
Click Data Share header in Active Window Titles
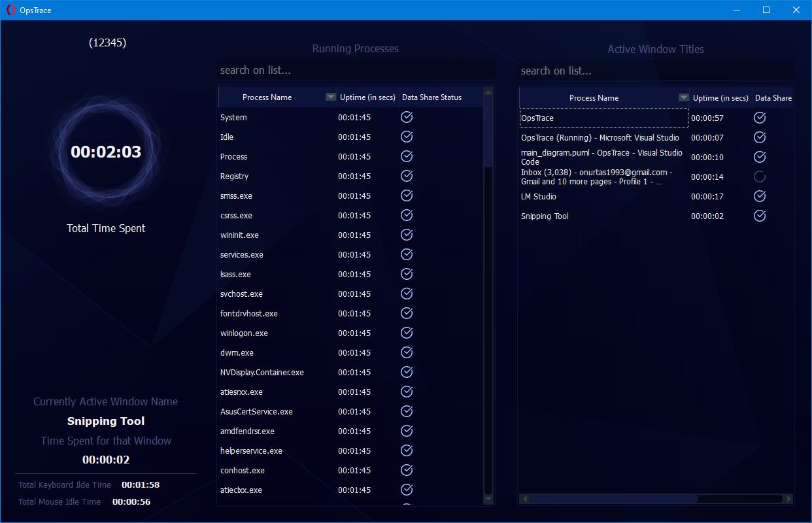[773, 97]
